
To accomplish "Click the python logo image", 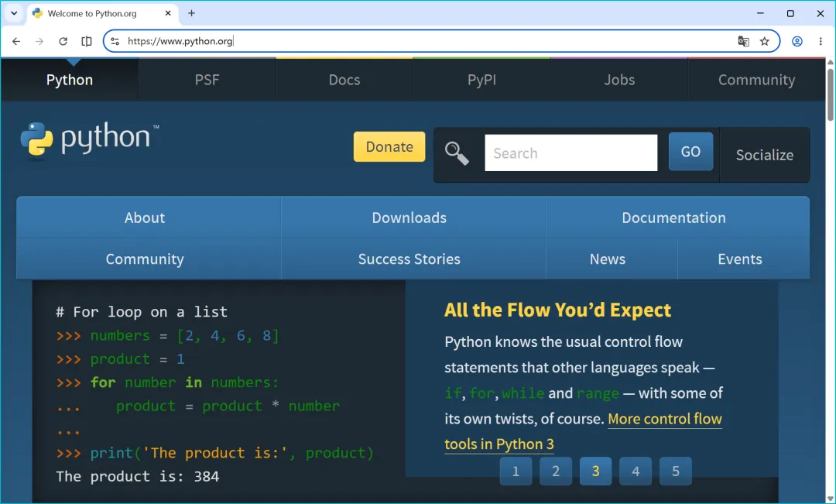I will [90, 140].
